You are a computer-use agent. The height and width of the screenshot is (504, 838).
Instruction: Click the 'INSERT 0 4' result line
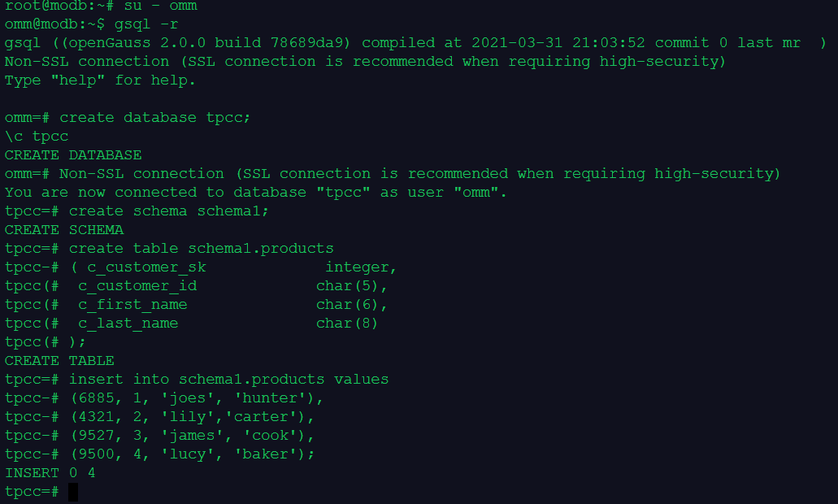click(x=50, y=473)
